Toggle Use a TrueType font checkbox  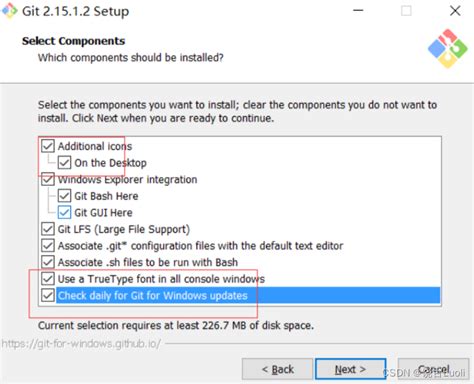pos(48,279)
